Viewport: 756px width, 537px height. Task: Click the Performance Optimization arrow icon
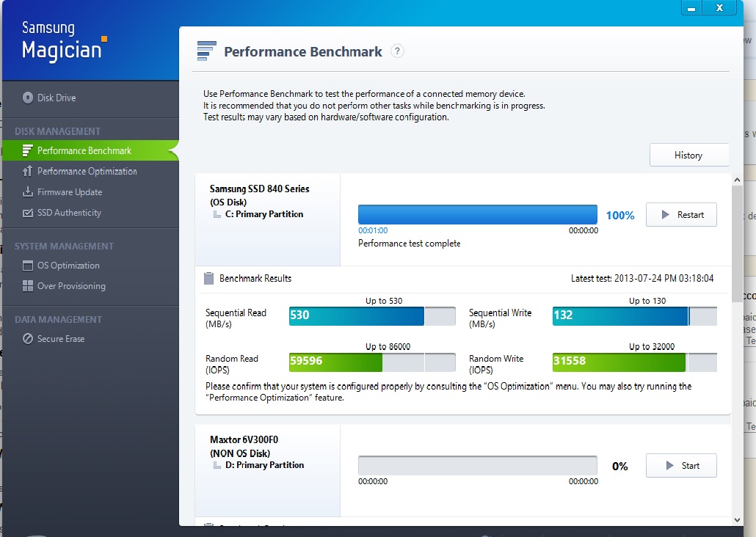click(27, 171)
